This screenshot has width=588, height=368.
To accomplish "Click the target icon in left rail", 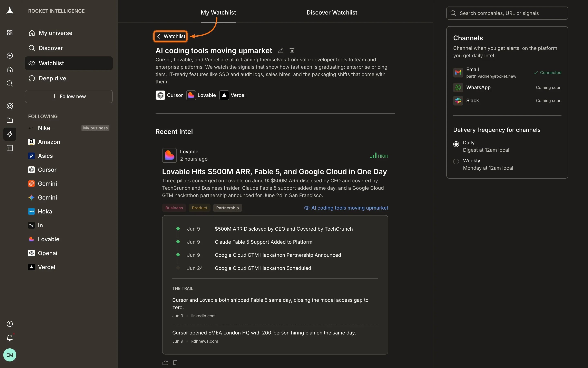I will pyautogui.click(x=10, y=106).
